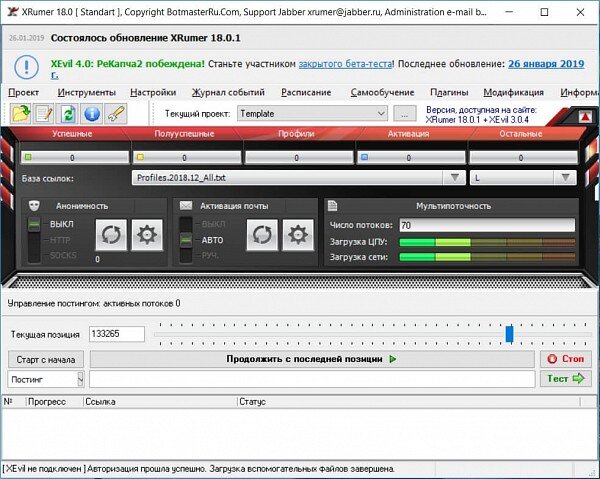This screenshot has height=479, width=600.
Task: Click the Ссылка column header
Action: click(x=160, y=402)
